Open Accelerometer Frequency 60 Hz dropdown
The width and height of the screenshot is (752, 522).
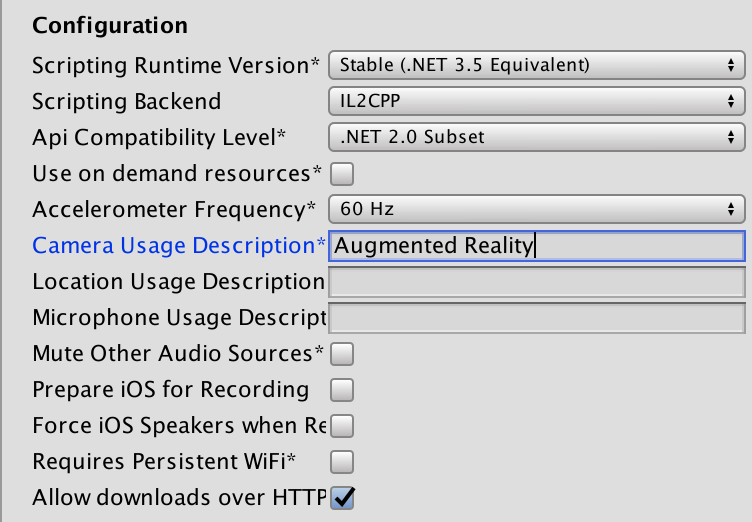(x=536, y=209)
